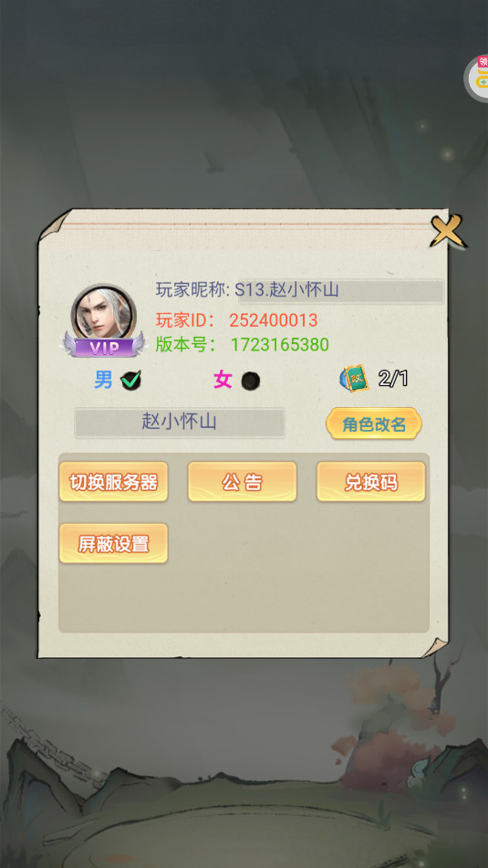This screenshot has height=868, width=488.
Task: Tap the 玩家昵称 label text
Action: point(192,289)
